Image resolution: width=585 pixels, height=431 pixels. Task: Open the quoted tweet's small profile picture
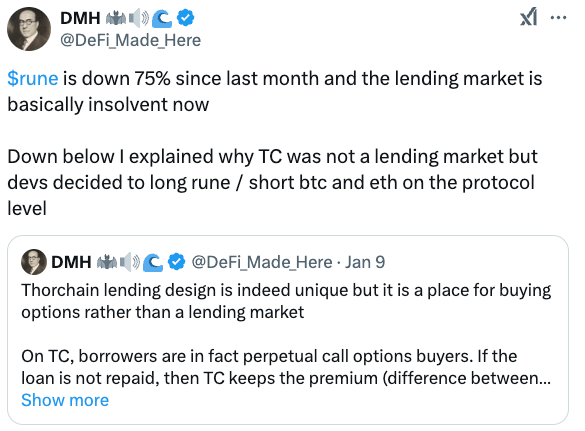tap(34, 262)
